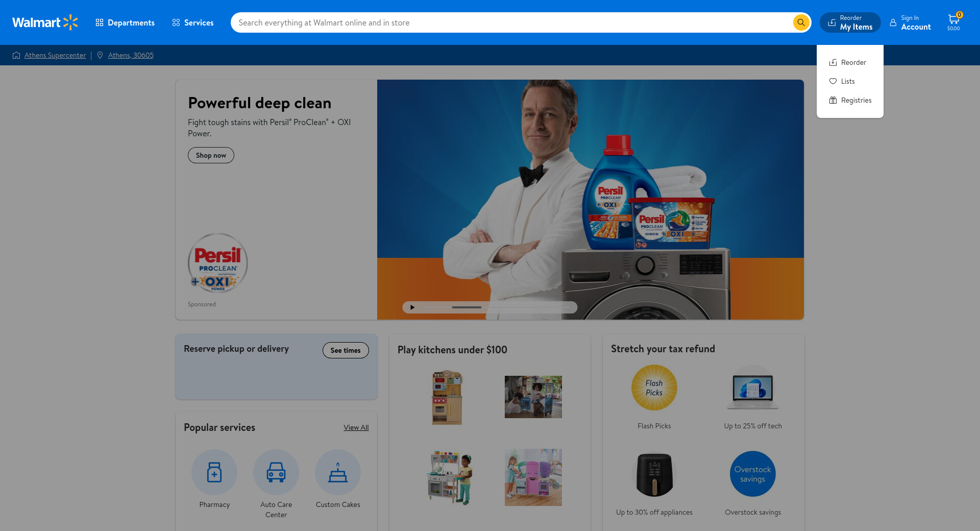Open the shopping cart
Image resolution: width=980 pixels, height=531 pixels.
point(953,22)
